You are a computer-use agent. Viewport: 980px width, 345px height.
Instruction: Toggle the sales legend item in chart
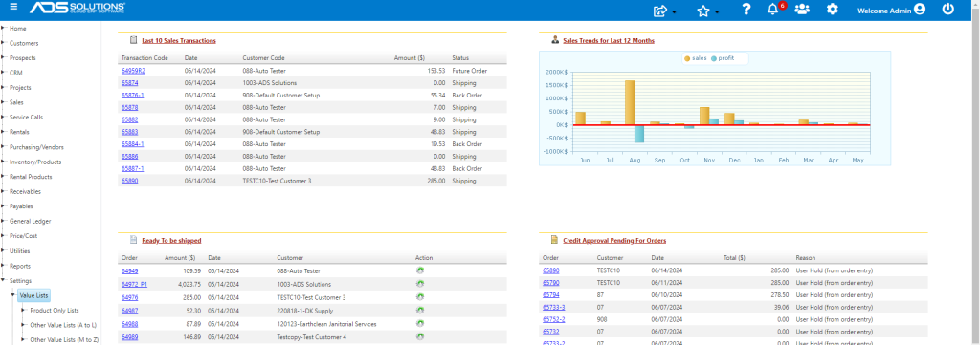pos(697,58)
